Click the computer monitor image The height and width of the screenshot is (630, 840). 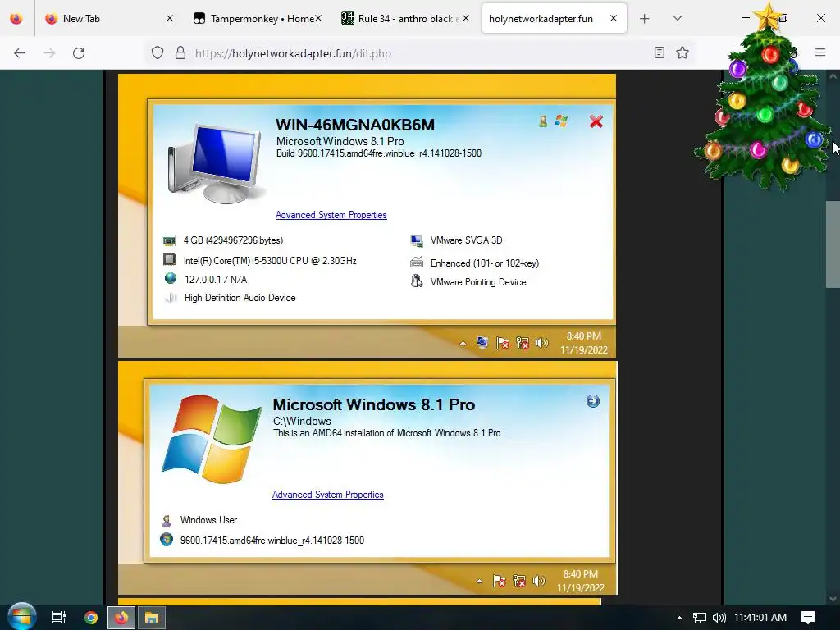point(217,163)
